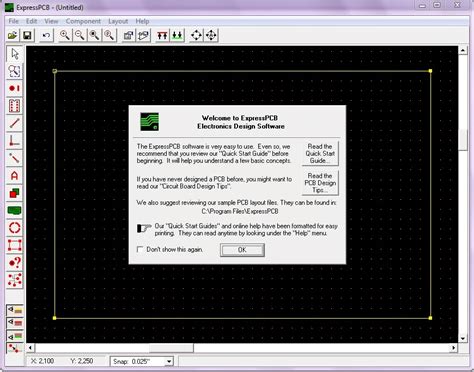Select the red overlapping rectangles tool
The image size is (474, 372).
pyautogui.click(x=14, y=193)
